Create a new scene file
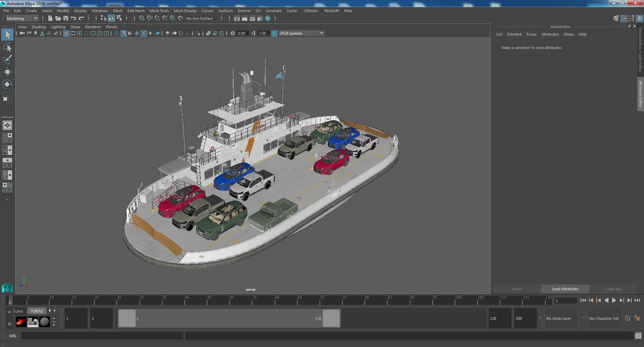Viewport: 644px width, 347px height. click(50, 18)
